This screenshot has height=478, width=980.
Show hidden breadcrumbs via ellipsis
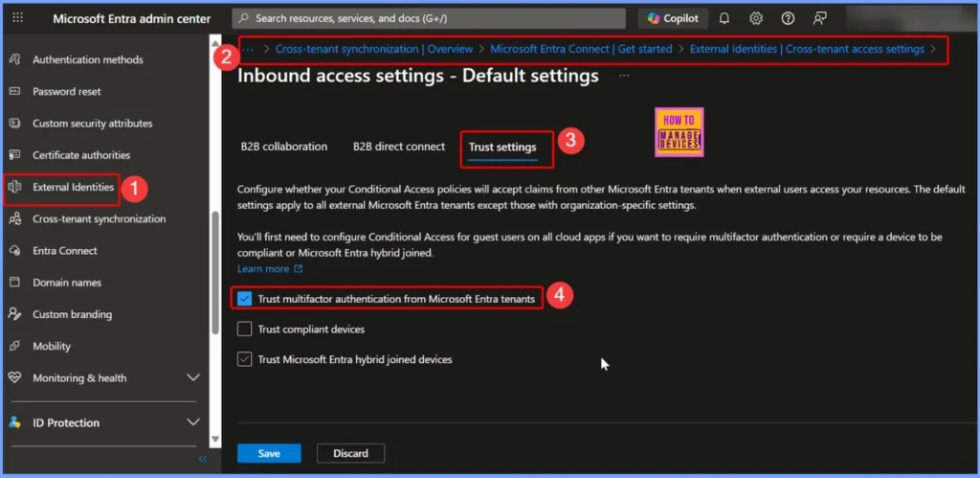[x=249, y=49]
